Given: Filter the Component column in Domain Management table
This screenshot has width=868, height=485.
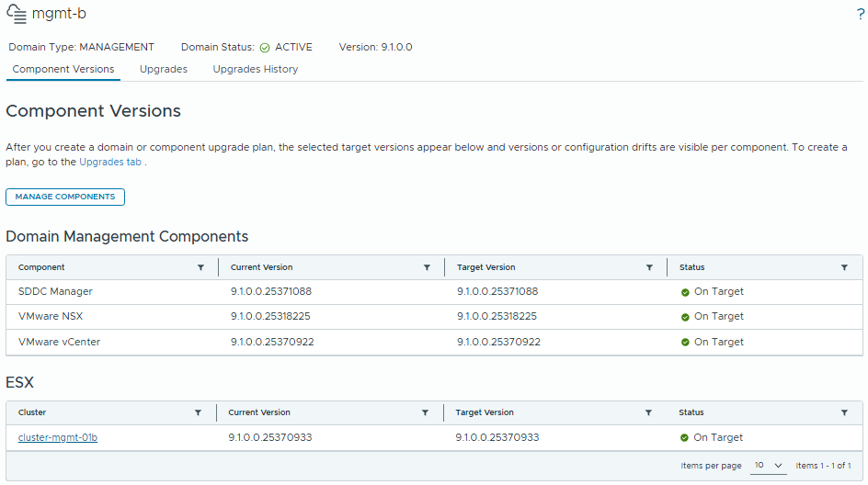Looking at the screenshot, I should click(201, 267).
